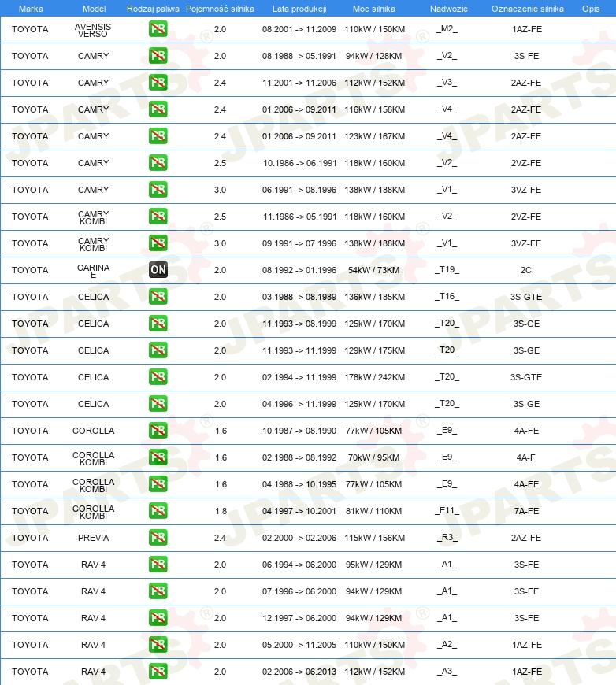
Task: Select the '_E11_' body code cell
Action: (447, 510)
